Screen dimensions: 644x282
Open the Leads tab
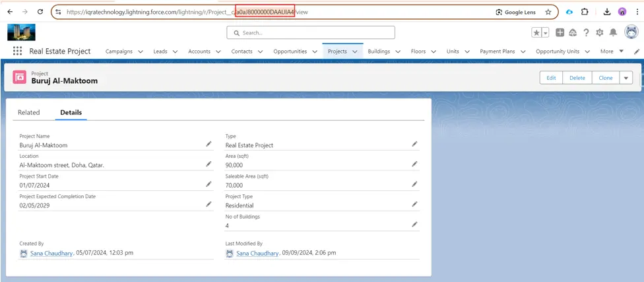[x=160, y=52]
